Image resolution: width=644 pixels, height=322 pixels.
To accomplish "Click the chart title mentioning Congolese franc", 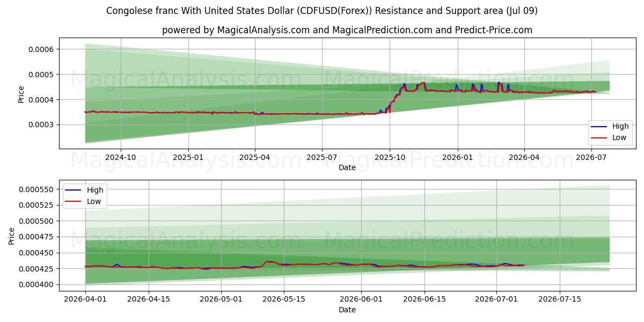I will coord(322,11).
